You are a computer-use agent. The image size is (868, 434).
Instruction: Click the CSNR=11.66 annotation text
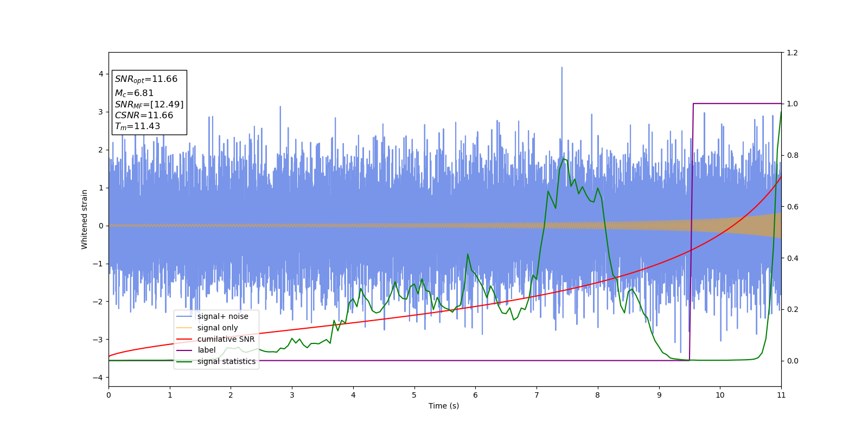144,115
